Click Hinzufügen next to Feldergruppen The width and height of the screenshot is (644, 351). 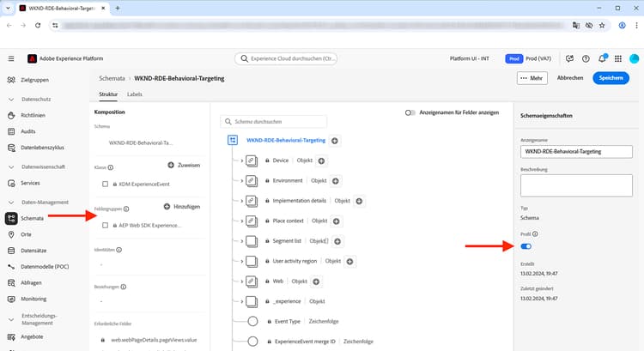[182, 207]
